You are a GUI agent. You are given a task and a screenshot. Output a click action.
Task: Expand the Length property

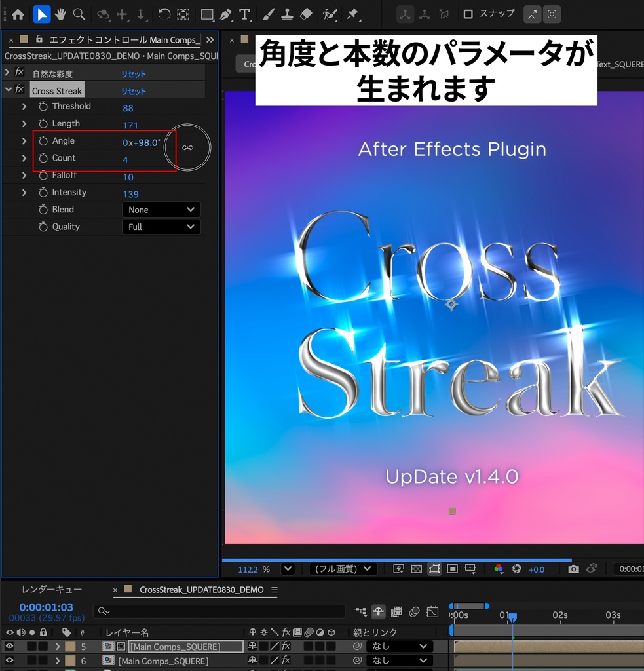click(x=24, y=124)
